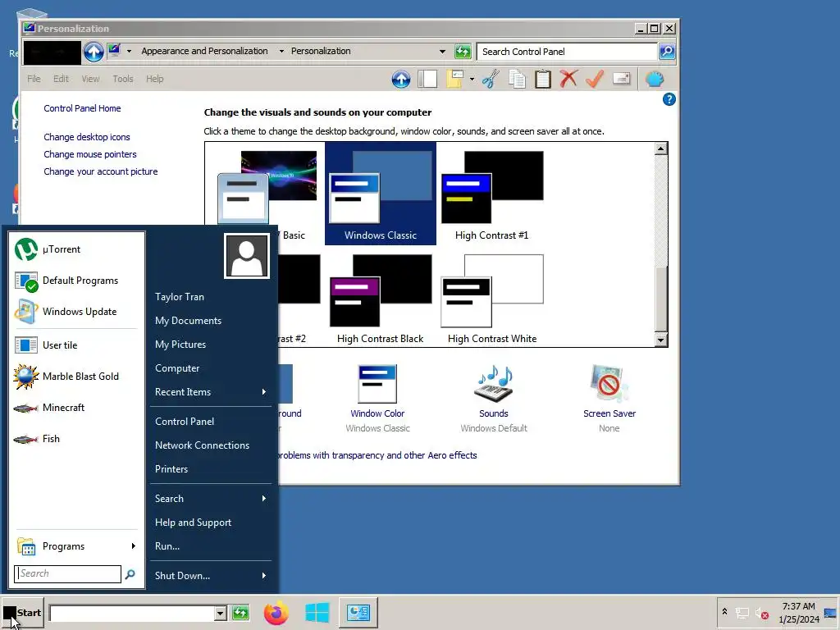The height and width of the screenshot is (630, 840).
Task: Expand Recent Items submenu
Action: [263, 391]
